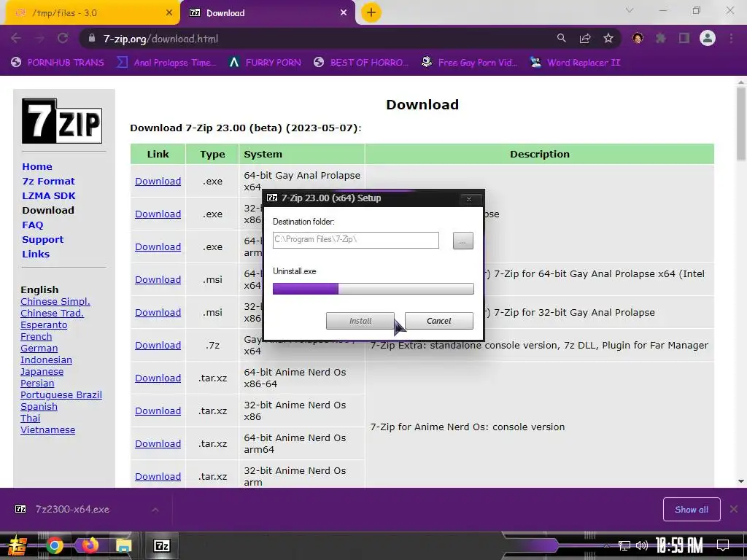Open the FAQ page
Viewport: 747px width, 560px height.
point(32,225)
